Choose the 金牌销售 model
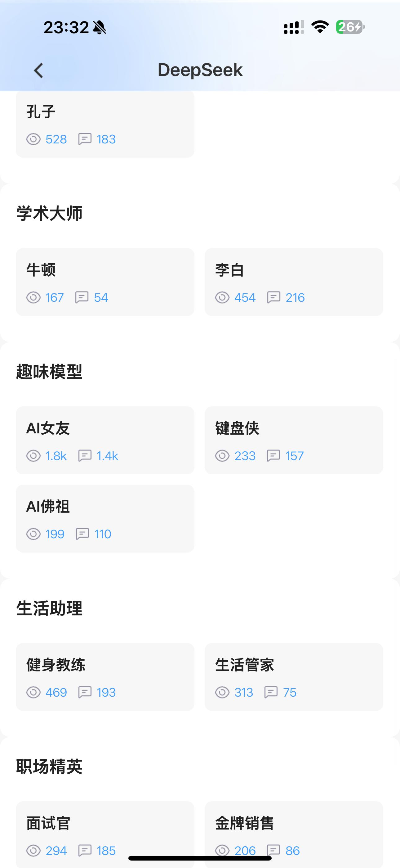The width and height of the screenshot is (400, 868). click(294, 832)
